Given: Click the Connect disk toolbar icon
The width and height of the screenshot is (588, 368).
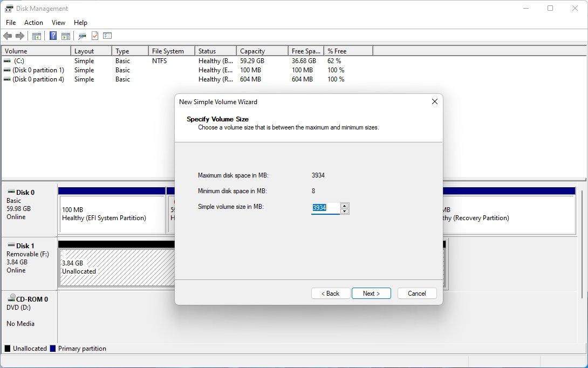Looking at the screenshot, I should click(82, 36).
